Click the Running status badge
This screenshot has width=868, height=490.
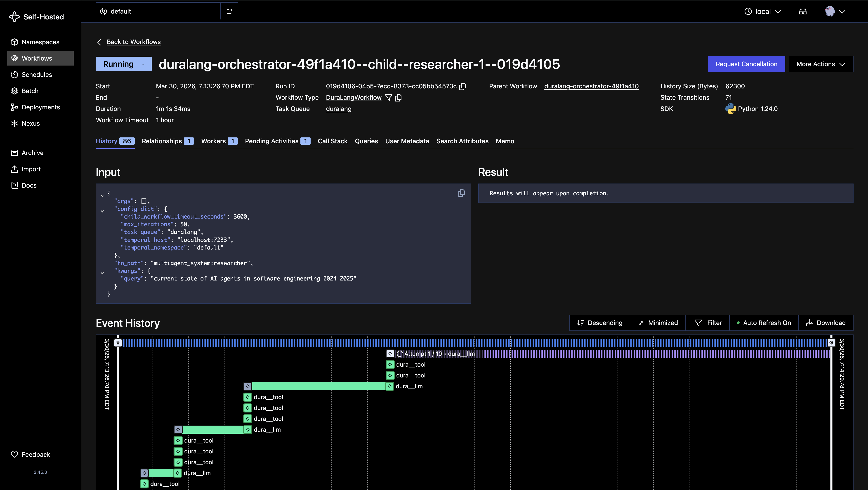point(123,64)
